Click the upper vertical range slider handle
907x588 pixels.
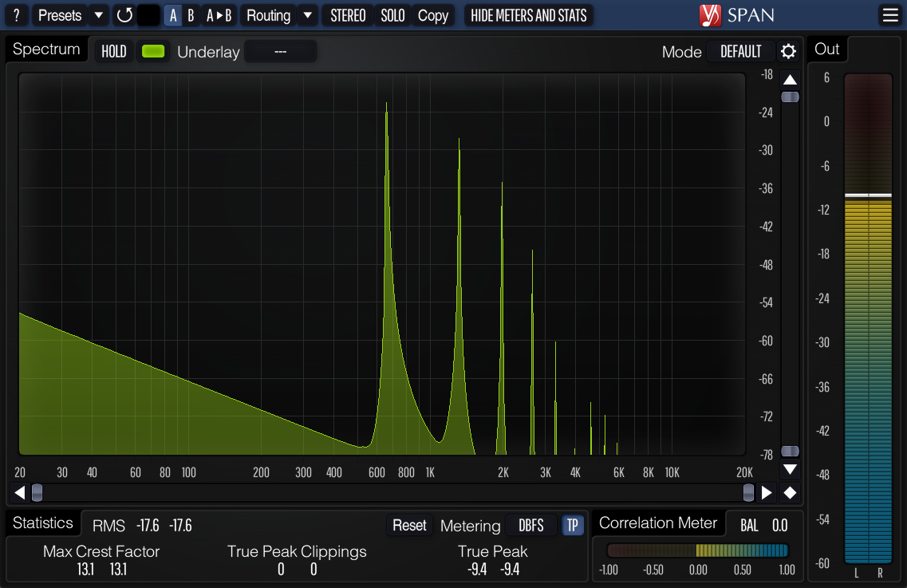pyautogui.click(x=790, y=97)
